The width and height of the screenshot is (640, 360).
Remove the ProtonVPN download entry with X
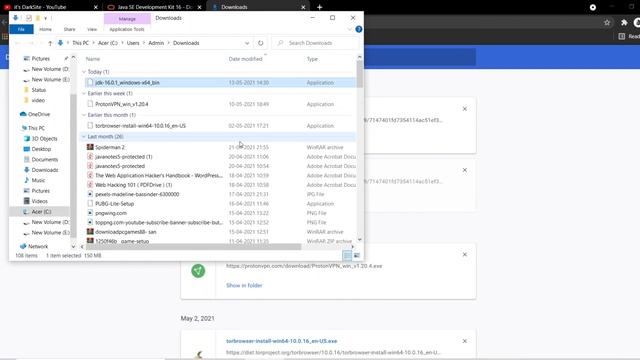click(464, 254)
